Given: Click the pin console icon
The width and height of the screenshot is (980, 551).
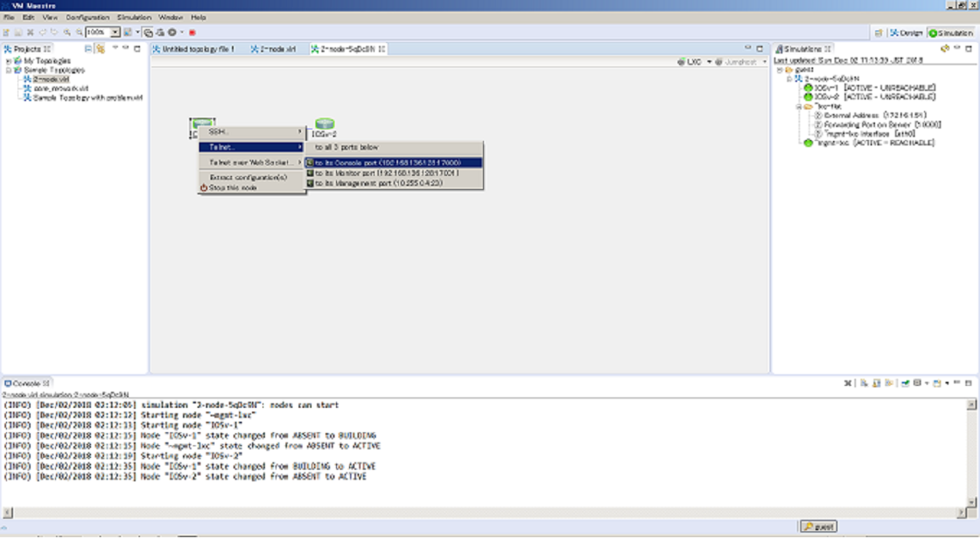Looking at the screenshot, I should click(906, 383).
